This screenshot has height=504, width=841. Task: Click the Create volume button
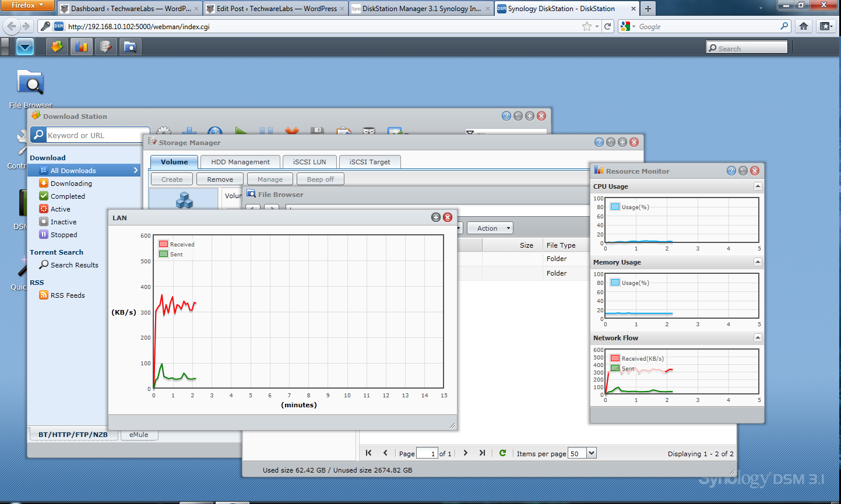pos(172,179)
